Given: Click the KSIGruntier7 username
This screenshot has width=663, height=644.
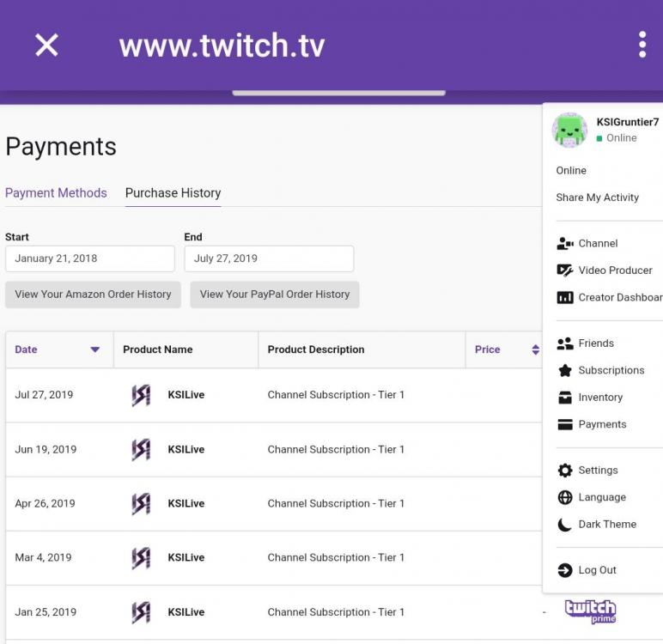Looking at the screenshot, I should (628, 122).
